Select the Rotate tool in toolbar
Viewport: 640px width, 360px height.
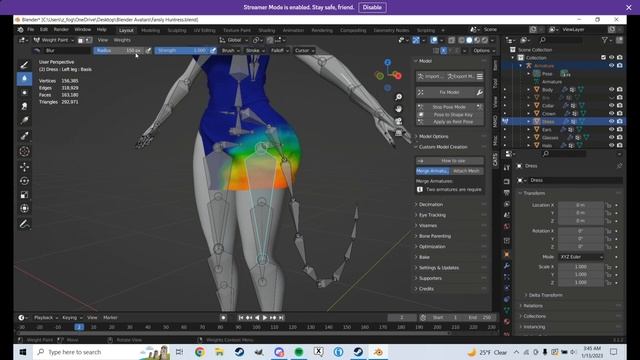click(24, 180)
